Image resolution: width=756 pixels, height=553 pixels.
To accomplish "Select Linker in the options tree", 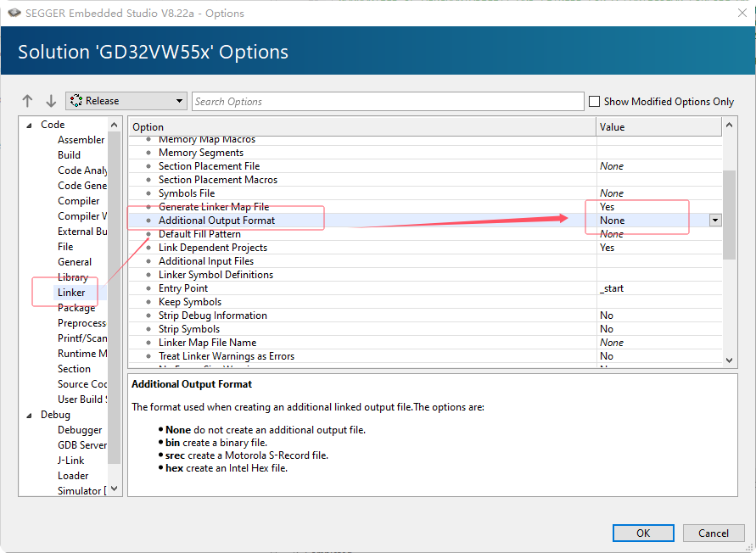I will tap(71, 293).
